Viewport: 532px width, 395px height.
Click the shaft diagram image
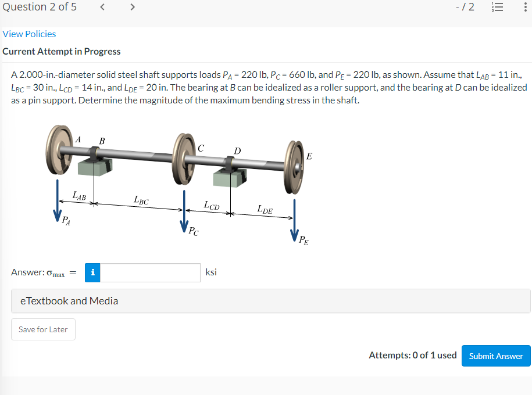179,185
